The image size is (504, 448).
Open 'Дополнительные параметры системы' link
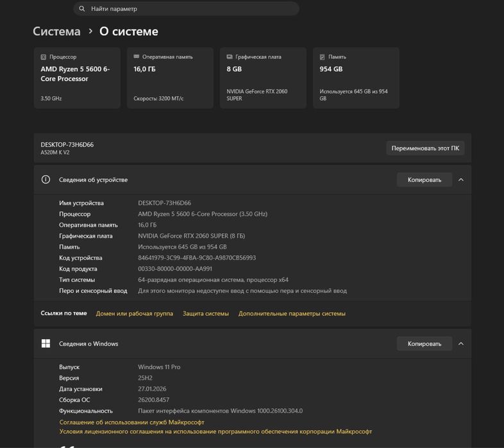click(x=292, y=313)
